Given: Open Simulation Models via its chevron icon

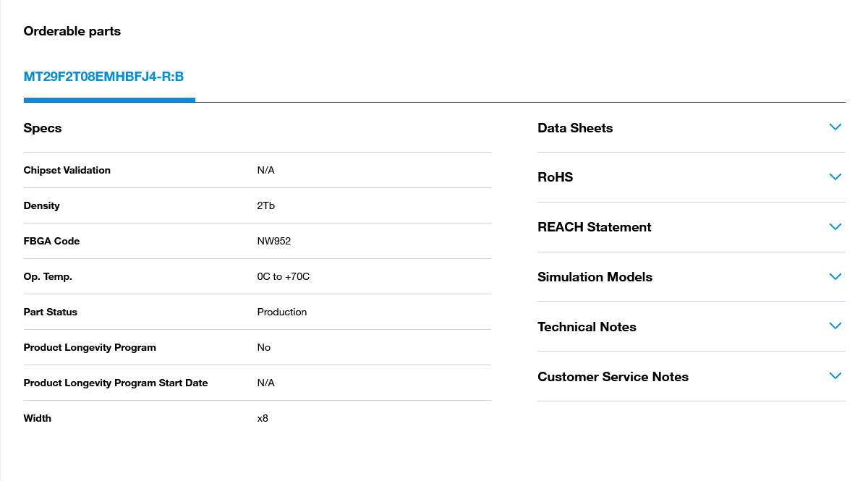Looking at the screenshot, I should (835, 277).
